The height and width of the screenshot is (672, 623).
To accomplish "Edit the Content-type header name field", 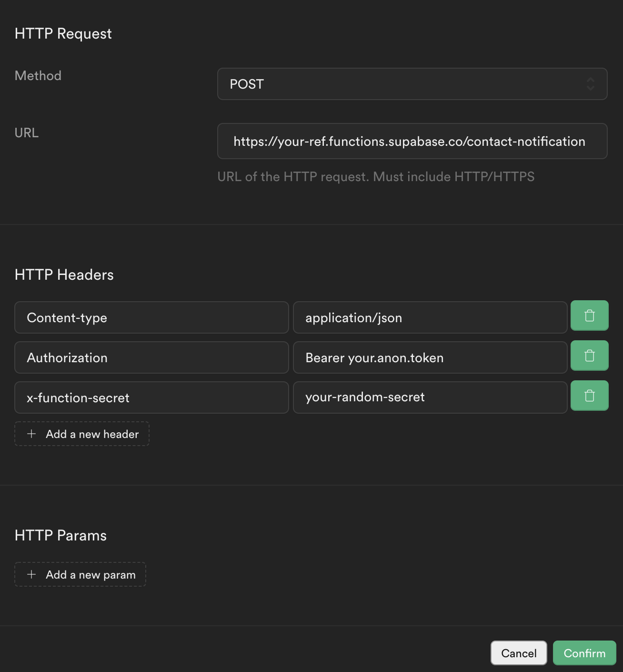I will [x=151, y=317].
